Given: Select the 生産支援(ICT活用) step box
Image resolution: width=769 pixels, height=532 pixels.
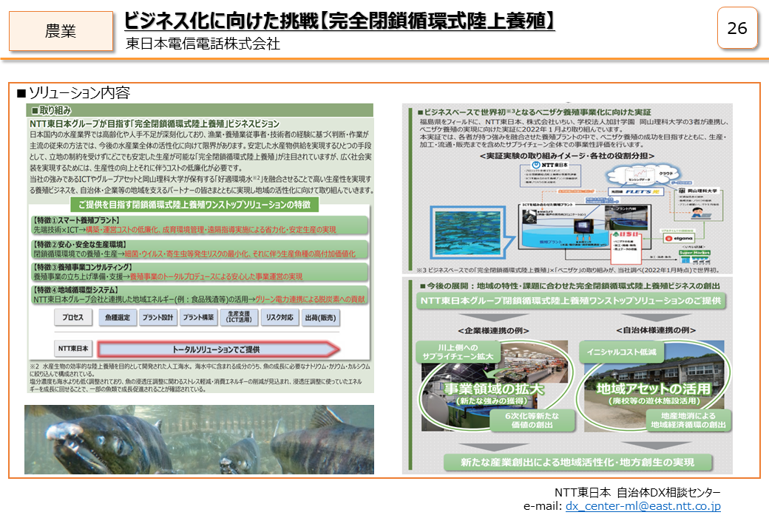Looking at the screenshot, I should pyautogui.click(x=239, y=318).
